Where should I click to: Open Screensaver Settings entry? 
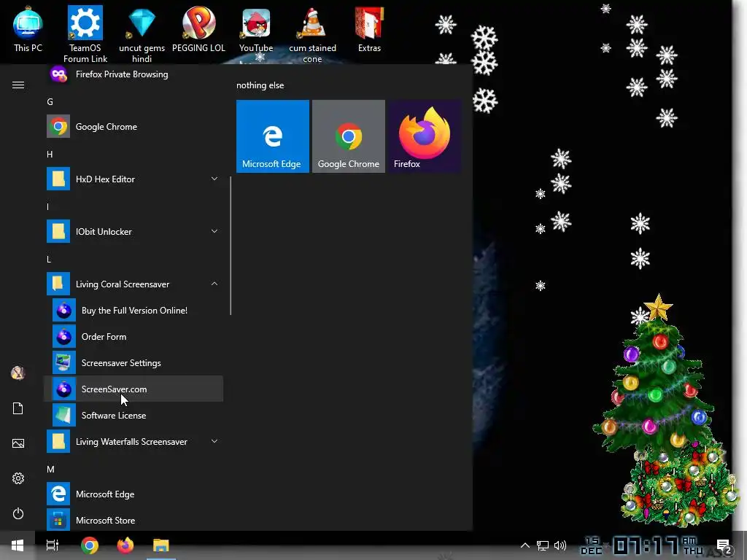click(x=133, y=363)
